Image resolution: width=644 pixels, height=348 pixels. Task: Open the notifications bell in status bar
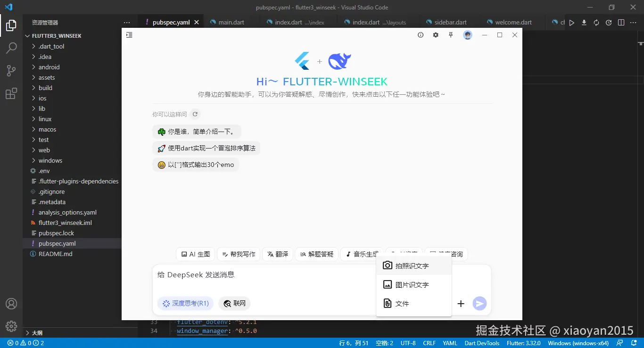[634, 343]
